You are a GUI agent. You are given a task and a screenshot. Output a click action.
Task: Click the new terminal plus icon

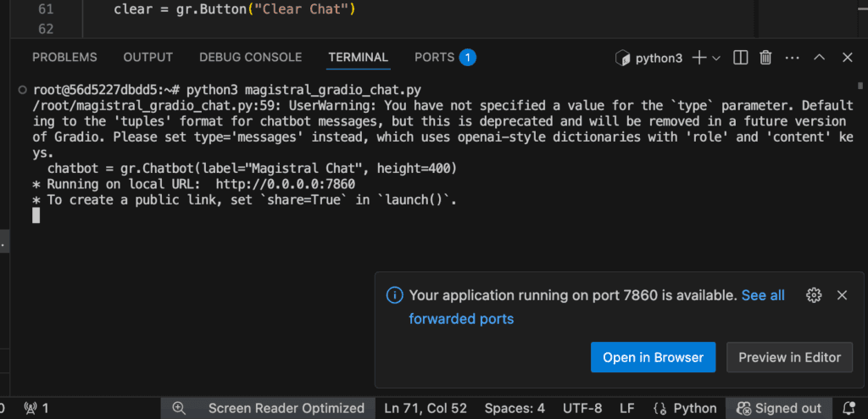[x=699, y=58]
